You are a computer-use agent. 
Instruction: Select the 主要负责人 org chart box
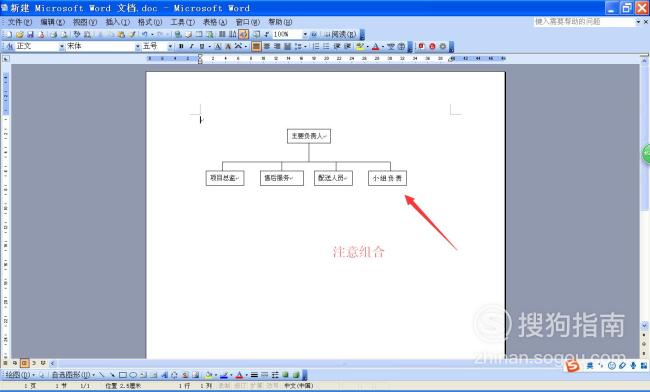click(309, 136)
